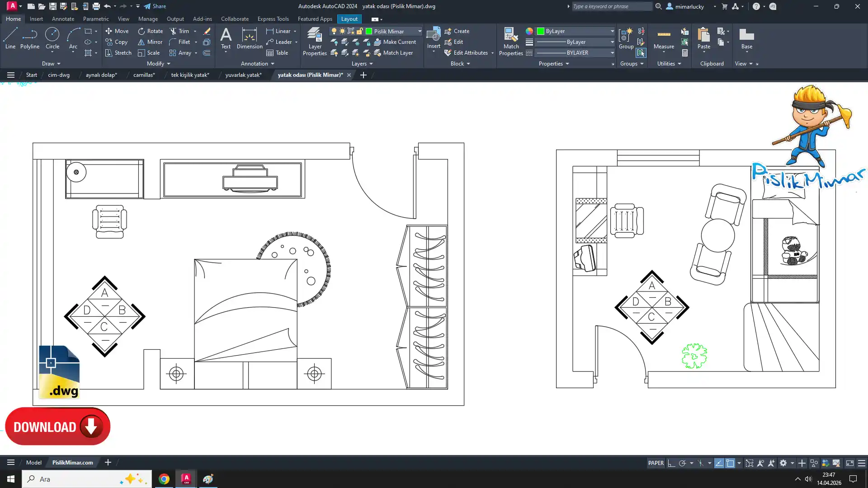Click the Dimension annotation tool

[x=250, y=39]
